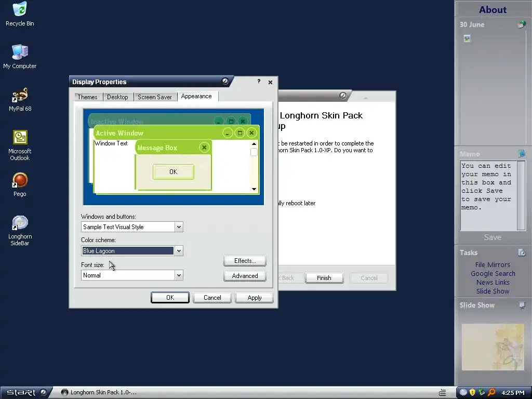Open the Screen Saver tab

pyautogui.click(x=155, y=97)
